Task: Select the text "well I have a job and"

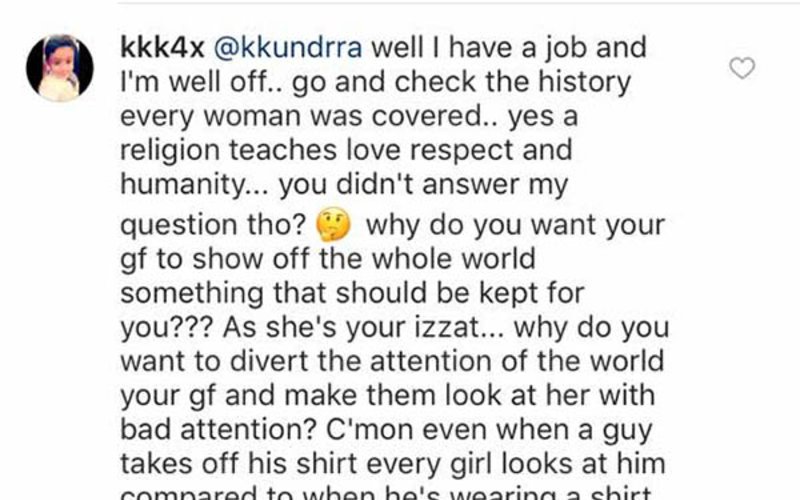Action: pos(509,47)
